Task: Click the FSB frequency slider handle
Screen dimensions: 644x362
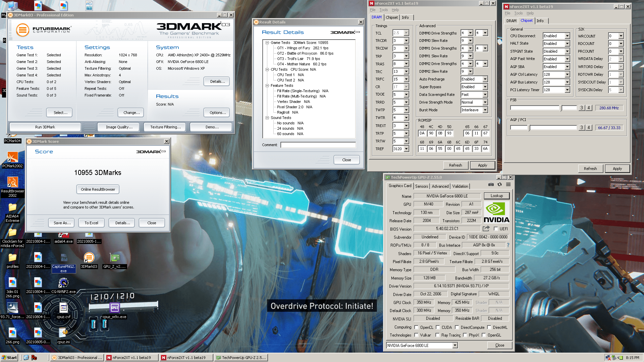Action: pos(561,108)
